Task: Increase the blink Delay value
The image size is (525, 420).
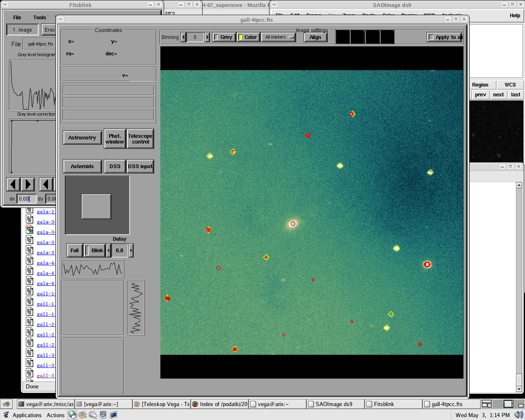Action: (131, 251)
